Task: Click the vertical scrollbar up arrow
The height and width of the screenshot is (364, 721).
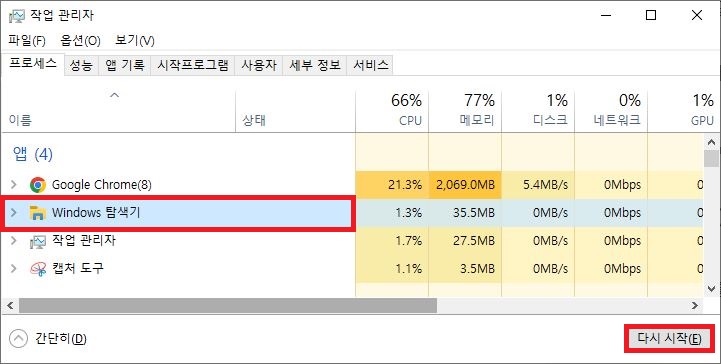Action: (711, 142)
